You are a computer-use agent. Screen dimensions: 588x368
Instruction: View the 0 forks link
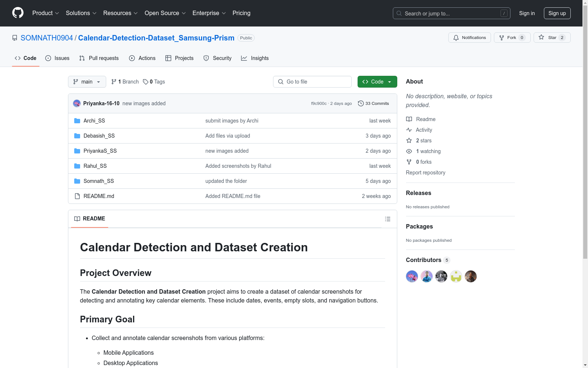click(419, 162)
